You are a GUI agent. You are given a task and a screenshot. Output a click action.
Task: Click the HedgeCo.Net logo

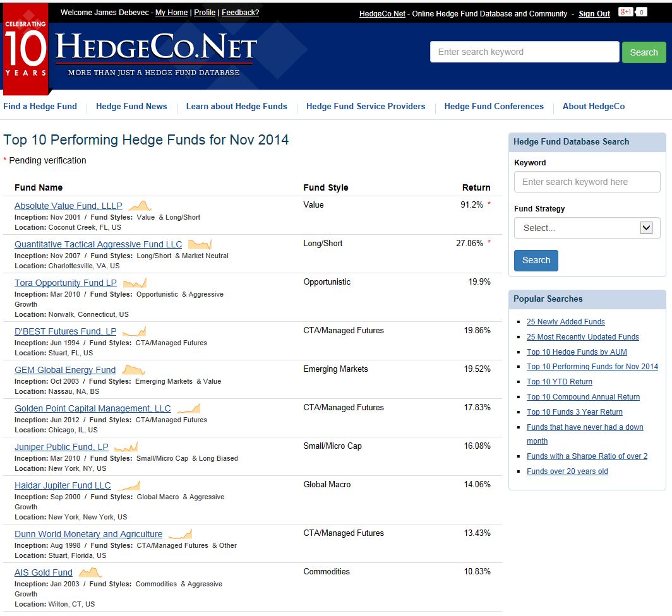(x=156, y=54)
